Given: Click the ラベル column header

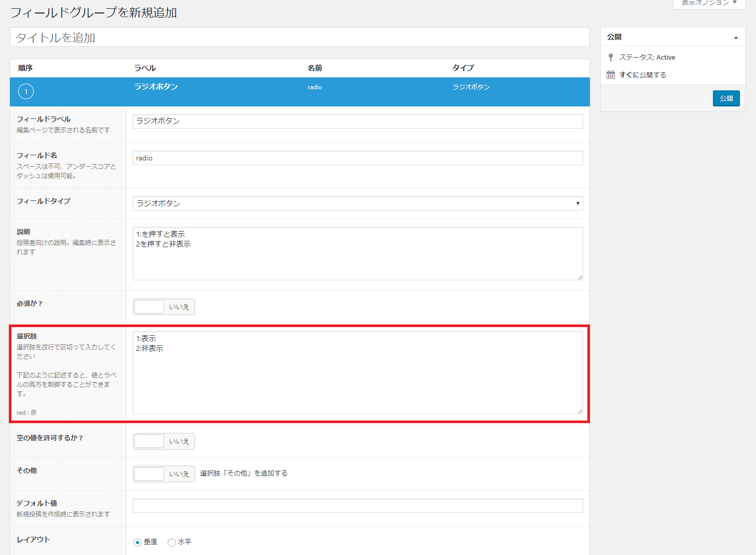Looking at the screenshot, I should click(x=145, y=68).
